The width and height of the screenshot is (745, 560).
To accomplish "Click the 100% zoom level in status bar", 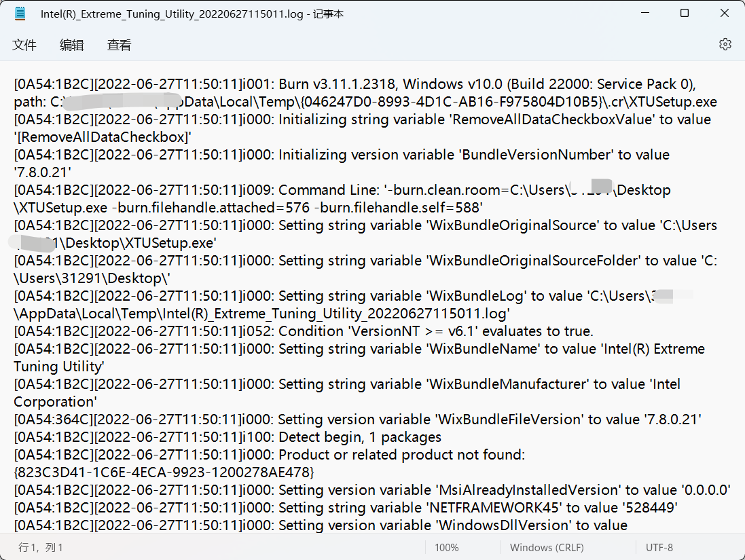I will 447,547.
